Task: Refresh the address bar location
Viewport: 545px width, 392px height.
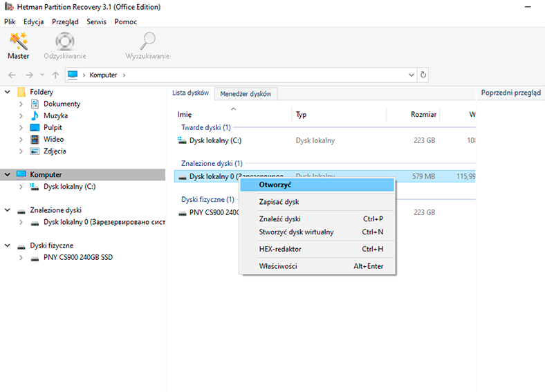Action: pyautogui.click(x=423, y=75)
